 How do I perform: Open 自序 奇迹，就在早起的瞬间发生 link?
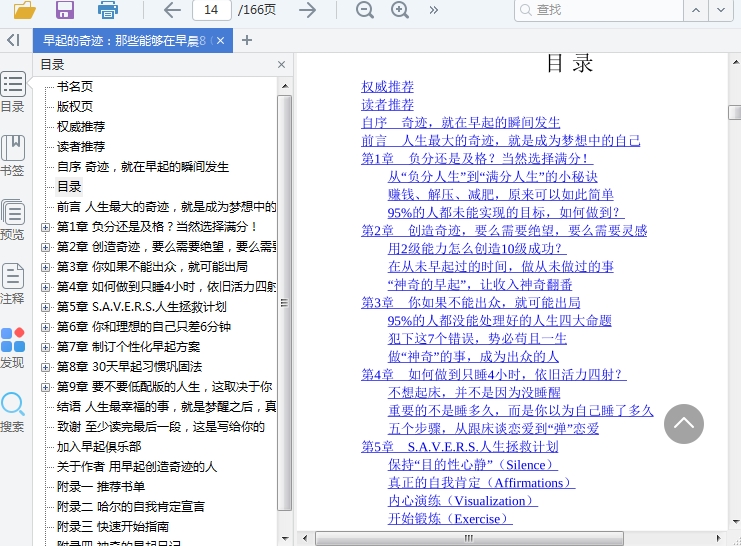[461, 122]
